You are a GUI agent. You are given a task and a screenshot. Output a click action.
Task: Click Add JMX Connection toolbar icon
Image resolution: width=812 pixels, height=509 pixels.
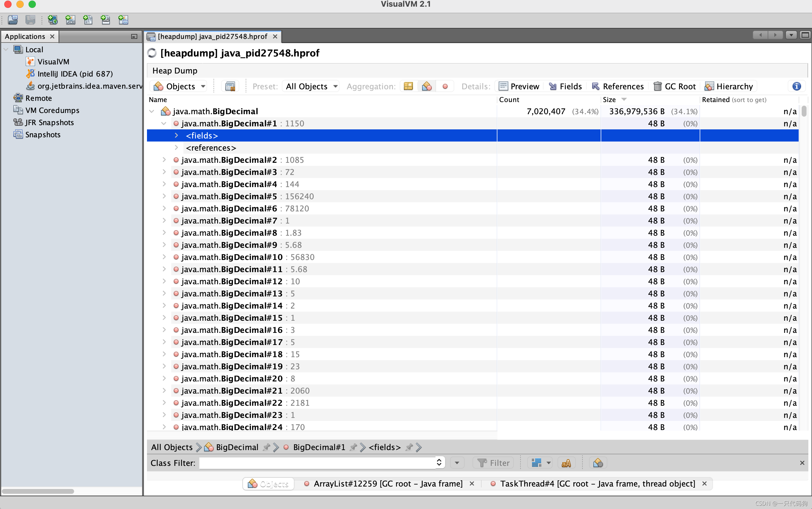pos(70,20)
